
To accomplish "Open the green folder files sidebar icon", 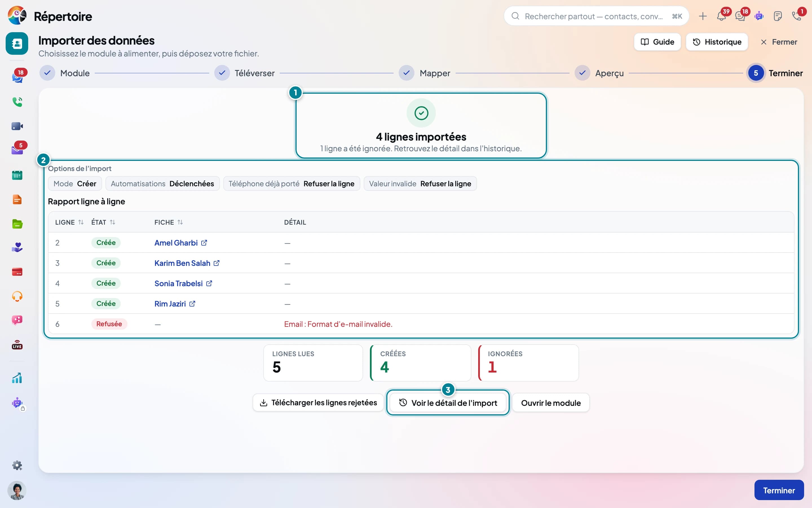I will pos(17,224).
